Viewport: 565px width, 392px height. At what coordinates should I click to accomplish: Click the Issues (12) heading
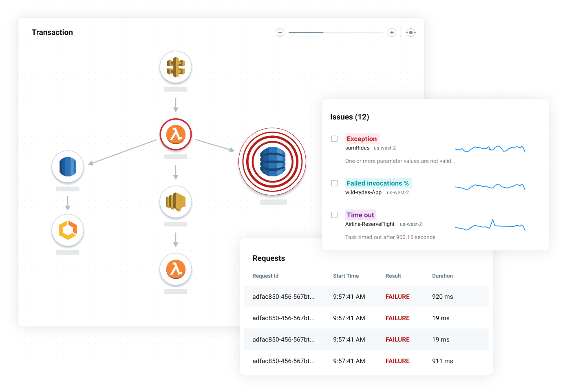350,117
